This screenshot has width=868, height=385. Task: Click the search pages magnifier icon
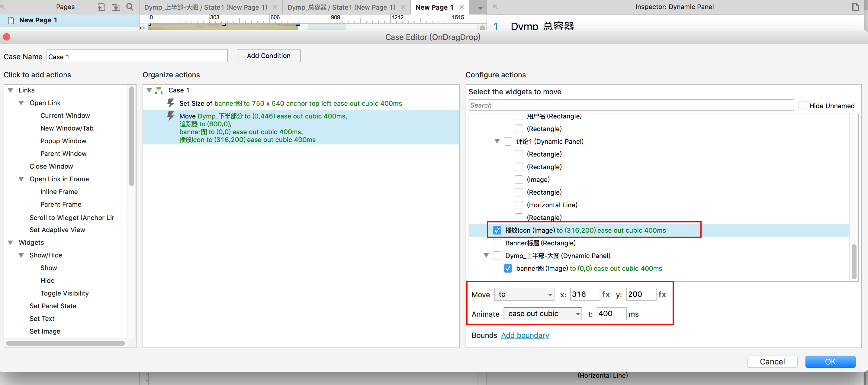[x=130, y=7]
